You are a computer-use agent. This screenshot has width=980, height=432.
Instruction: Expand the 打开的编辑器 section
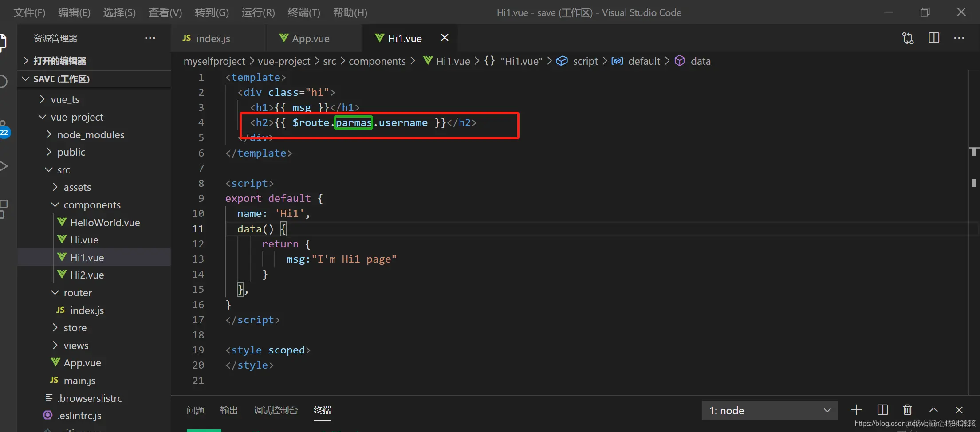point(94,61)
